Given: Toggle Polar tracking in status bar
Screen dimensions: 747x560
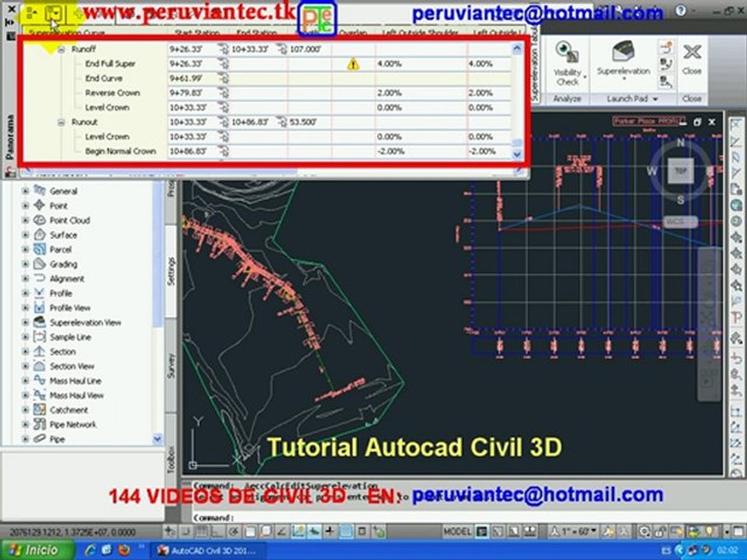Looking at the screenshot, I should [x=234, y=531].
